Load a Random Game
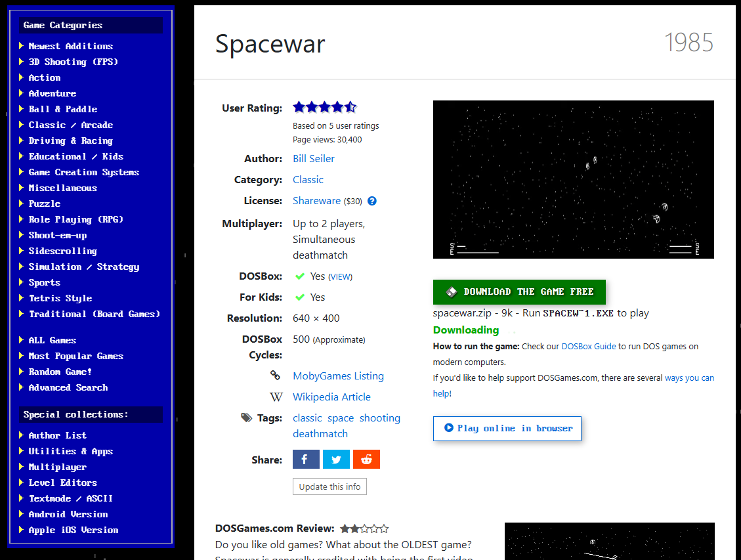The width and height of the screenshot is (741, 560). pos(60,372)
